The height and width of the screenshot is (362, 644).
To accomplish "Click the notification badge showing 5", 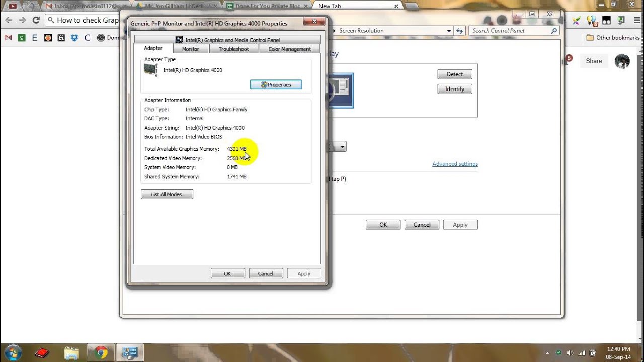I will [569, 58].
